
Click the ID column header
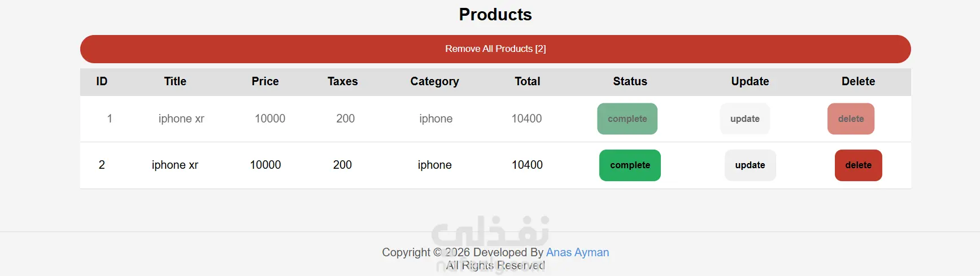coord(102,81)
